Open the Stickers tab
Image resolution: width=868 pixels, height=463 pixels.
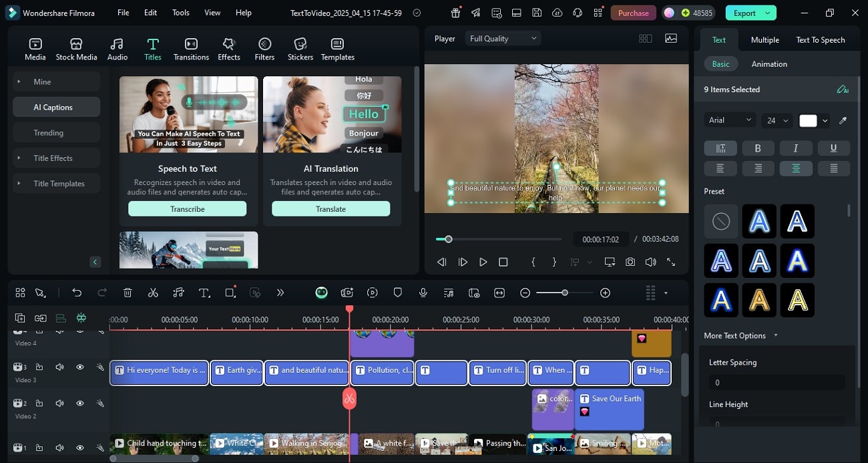click(300, 49)
